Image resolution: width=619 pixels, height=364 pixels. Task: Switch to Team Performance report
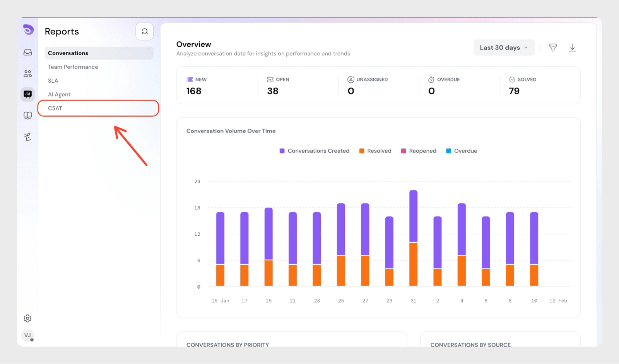click(73, 67)
